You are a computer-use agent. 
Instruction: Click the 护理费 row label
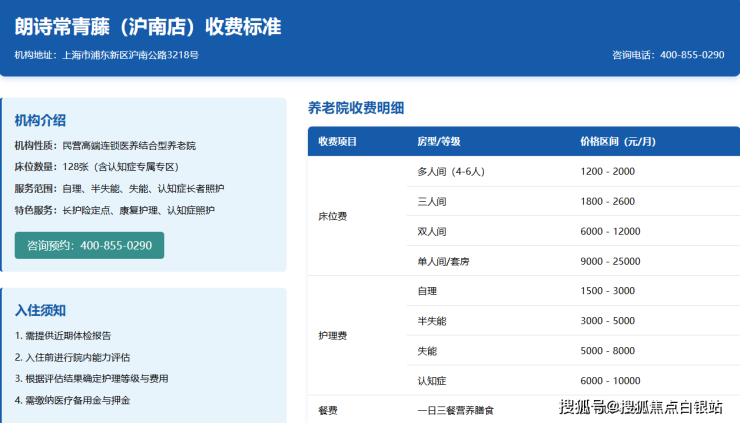coord(333,336)
